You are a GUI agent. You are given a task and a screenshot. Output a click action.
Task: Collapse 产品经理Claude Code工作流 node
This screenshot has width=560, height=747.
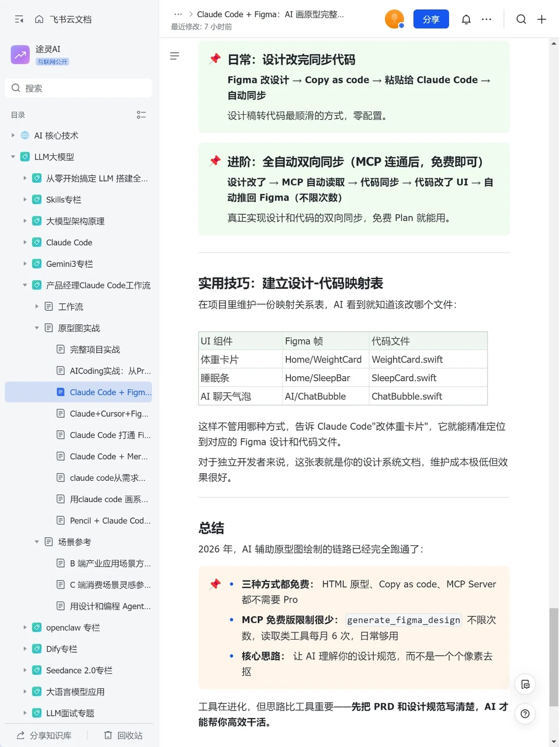click(x=25, y=285)
